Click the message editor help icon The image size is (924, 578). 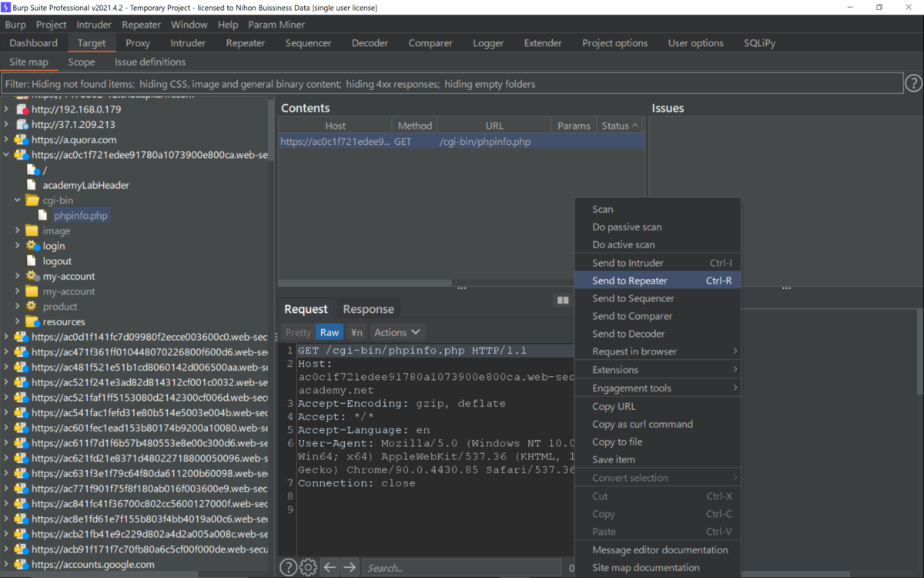(288, 567)
